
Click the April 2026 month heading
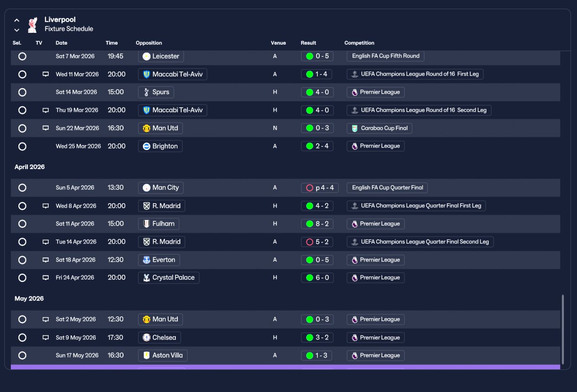[x=29, y=167]
